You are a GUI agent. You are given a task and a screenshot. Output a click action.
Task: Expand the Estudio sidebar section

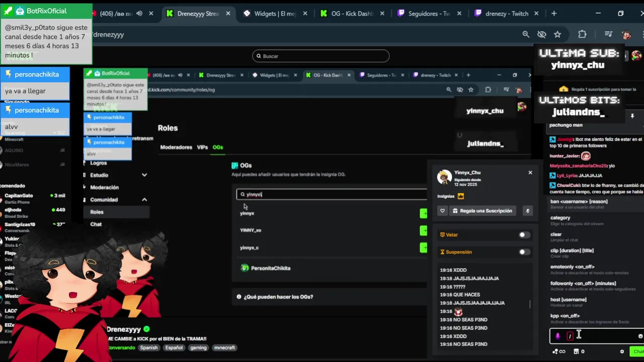pos(144,175)
